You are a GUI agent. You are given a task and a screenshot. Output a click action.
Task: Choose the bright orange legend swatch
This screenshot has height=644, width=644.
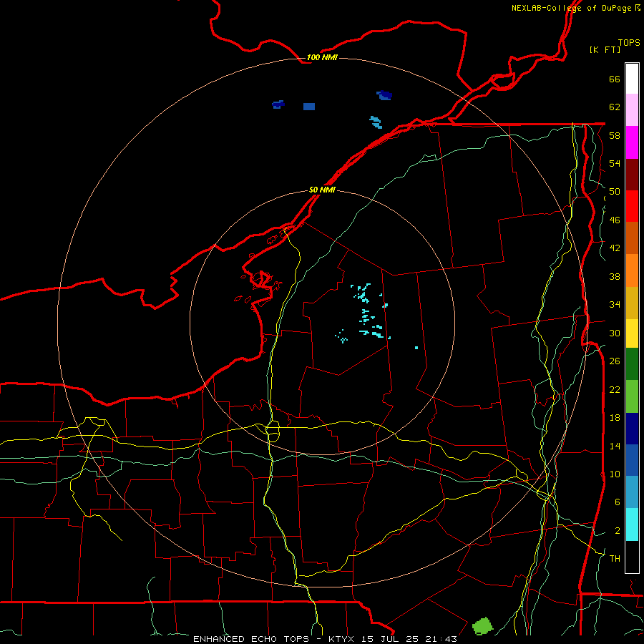[632, 270]
